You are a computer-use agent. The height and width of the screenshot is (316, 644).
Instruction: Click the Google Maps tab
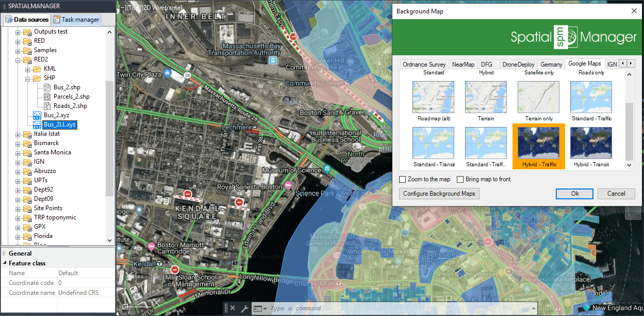[584, 64]
